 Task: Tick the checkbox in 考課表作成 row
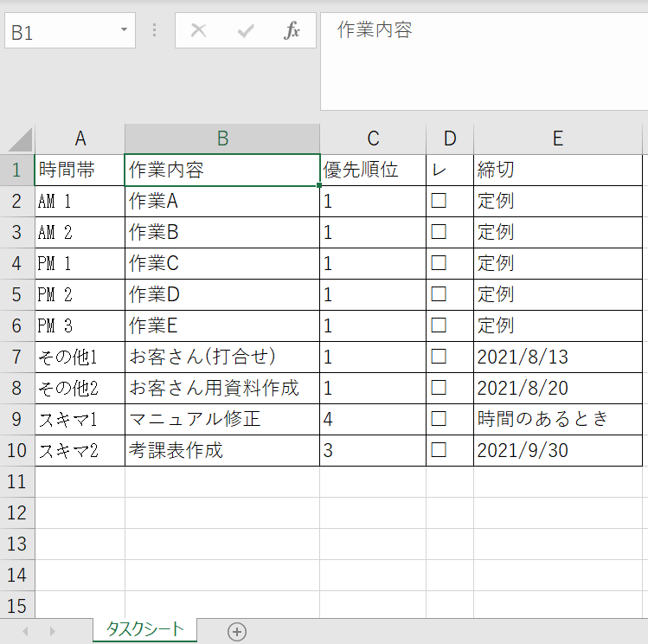click(x=439, y=450)
